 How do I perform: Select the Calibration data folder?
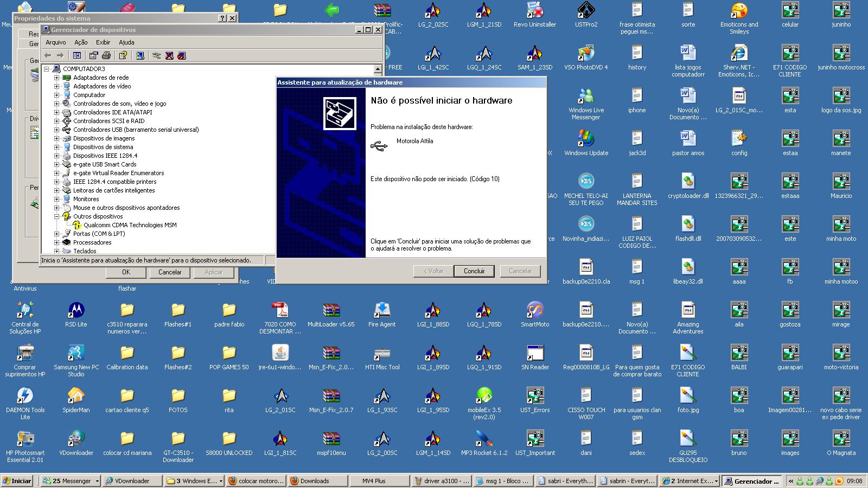pos(127,357)
